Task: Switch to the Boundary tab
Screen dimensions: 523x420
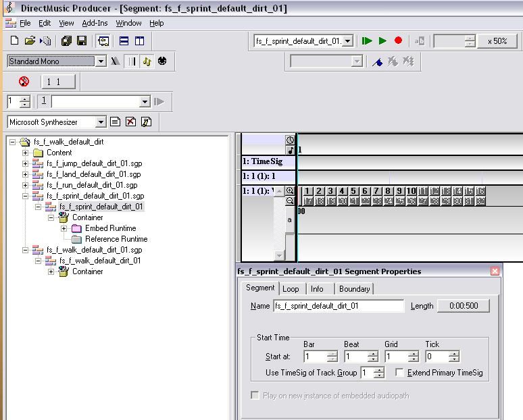Action: [x=354, y=289]
